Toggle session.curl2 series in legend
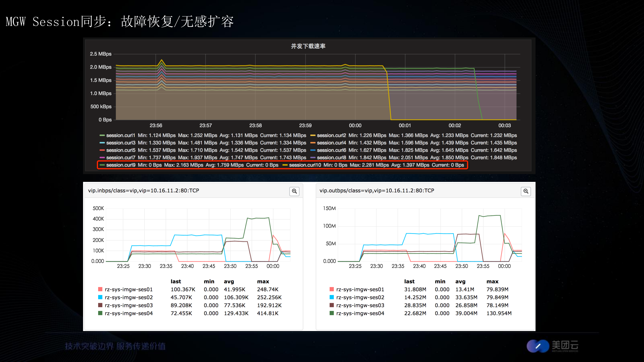The width and height of the screenshot is (644, 362). [x=331, y=135]
